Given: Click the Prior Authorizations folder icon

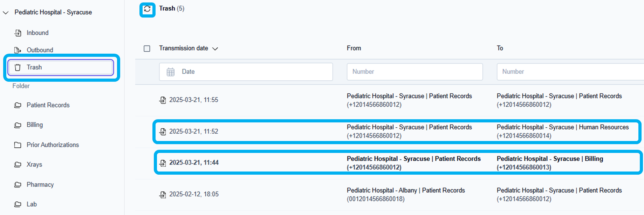Looking at the screenshot, I should pyautogui.click(x=18, y=145).
